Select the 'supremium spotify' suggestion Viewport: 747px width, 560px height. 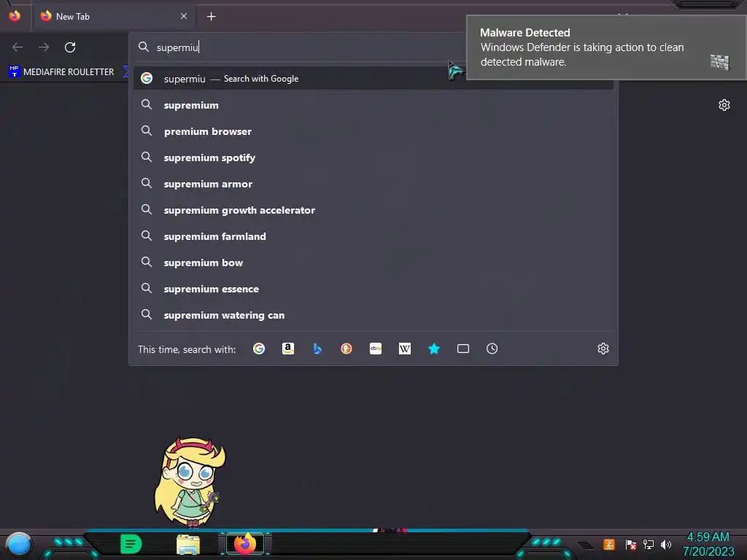[x=373, y=157]
